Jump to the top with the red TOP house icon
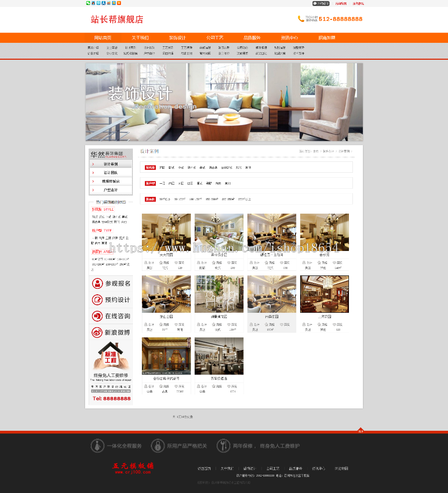 click(360, 430)
